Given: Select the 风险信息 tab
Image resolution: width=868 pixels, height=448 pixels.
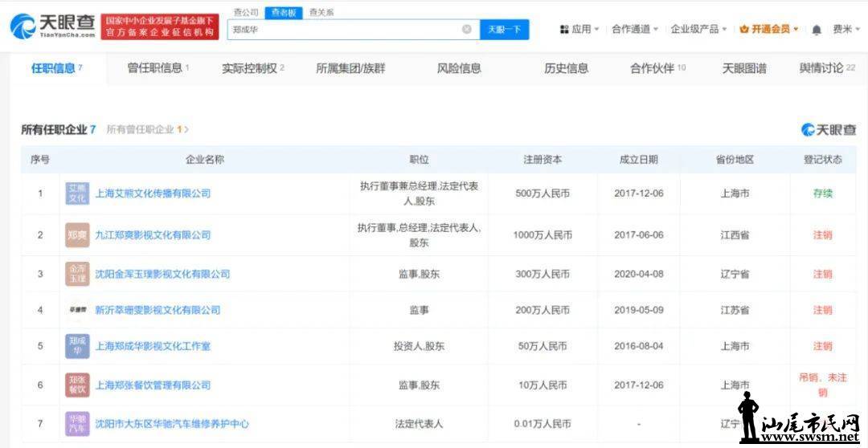Looking at the screenshot, I should pos(459,68).
